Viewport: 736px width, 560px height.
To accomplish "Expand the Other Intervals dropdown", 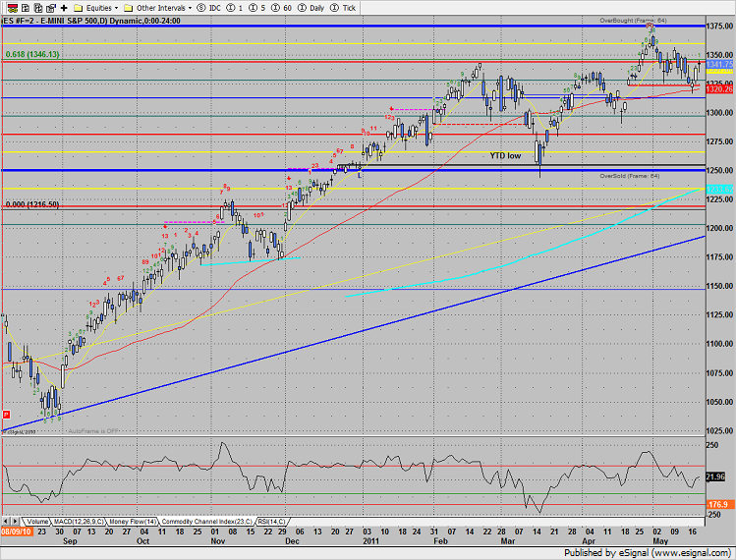I will tap(190, 8).
